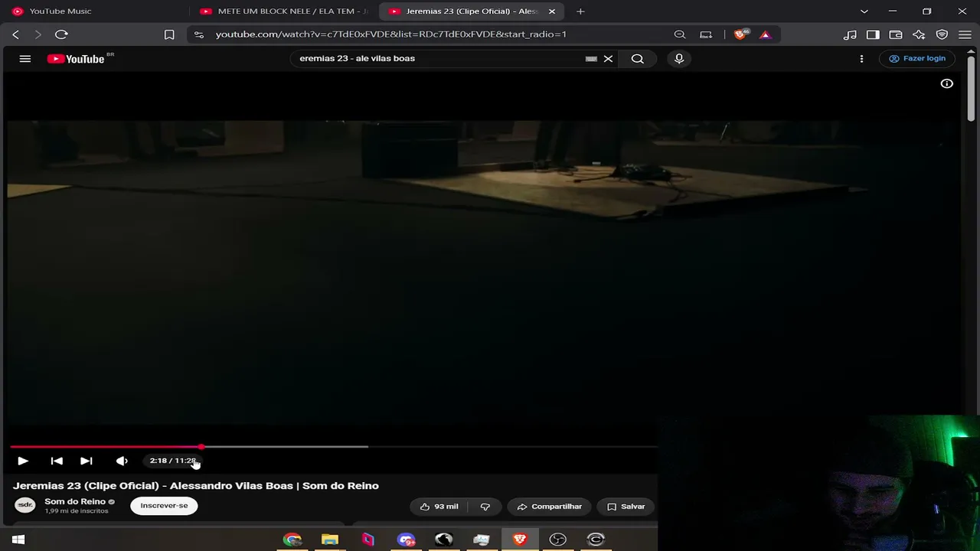Open the Compartilhar share dialog

(x=549, y=507)
